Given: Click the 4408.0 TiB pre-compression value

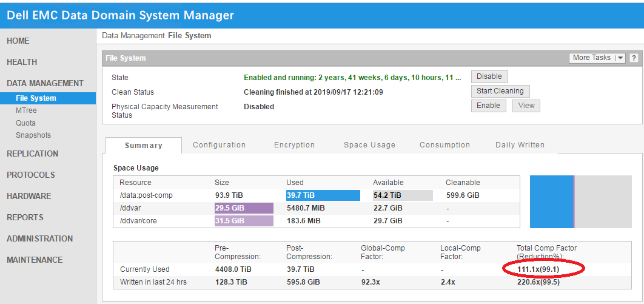Looking at the screenshot, I should click(233, 269).
